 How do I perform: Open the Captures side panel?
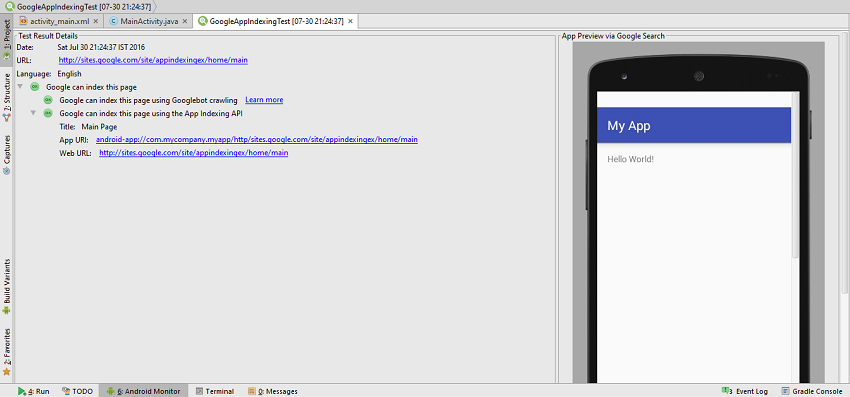click(7, 155)
